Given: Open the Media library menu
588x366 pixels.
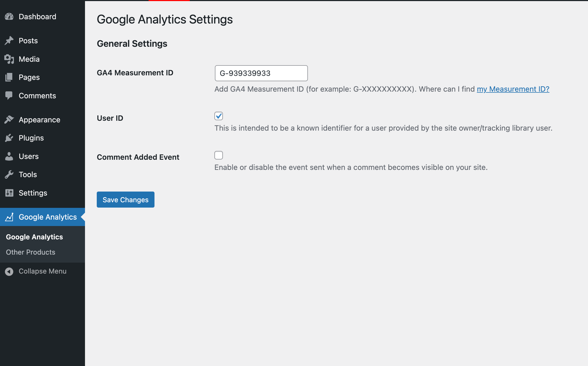Looking at the screenshot, I should (x=29, y=59).
